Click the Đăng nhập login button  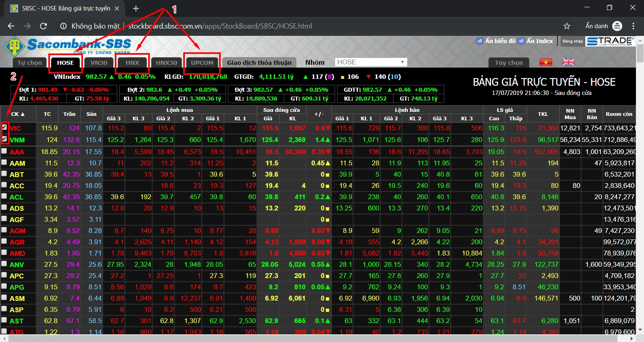tap(572, 41)
